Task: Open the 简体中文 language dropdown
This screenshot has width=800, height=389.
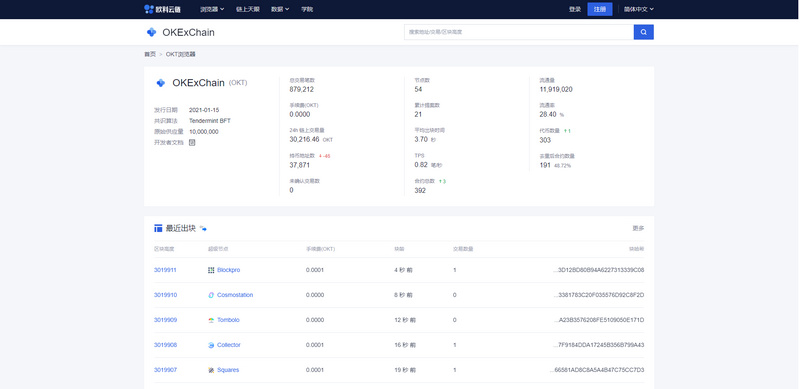Action: point(639,9)
